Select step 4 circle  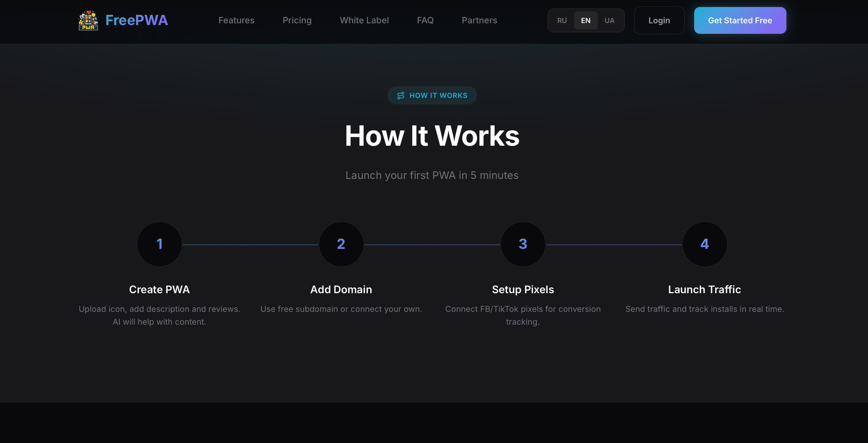point(705,244)
